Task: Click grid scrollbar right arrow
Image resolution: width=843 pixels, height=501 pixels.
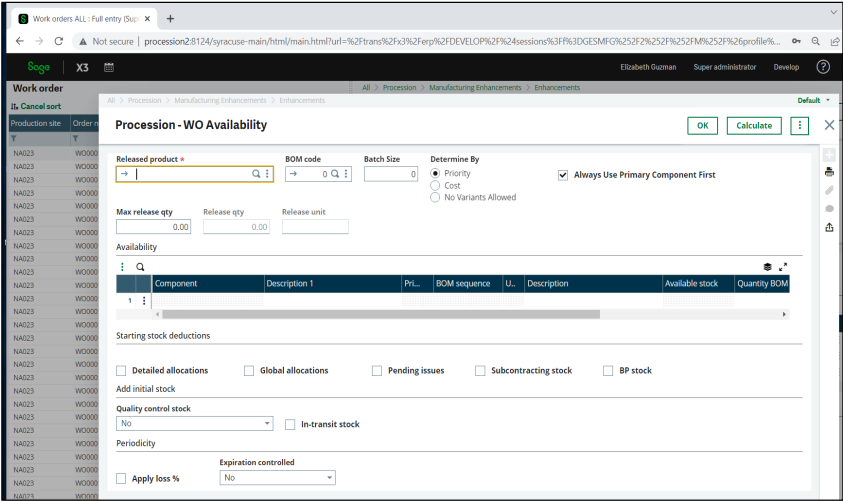Action: point(784,314)
